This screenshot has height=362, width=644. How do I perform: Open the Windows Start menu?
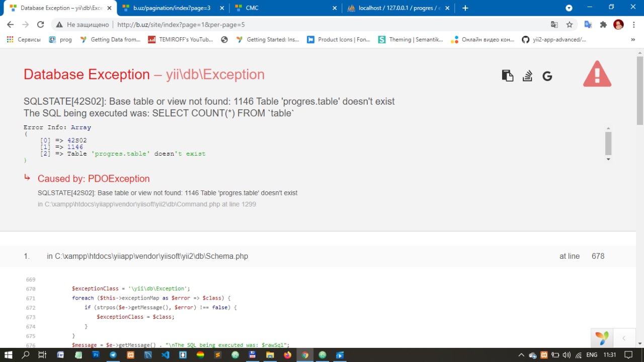coord(9,355)
